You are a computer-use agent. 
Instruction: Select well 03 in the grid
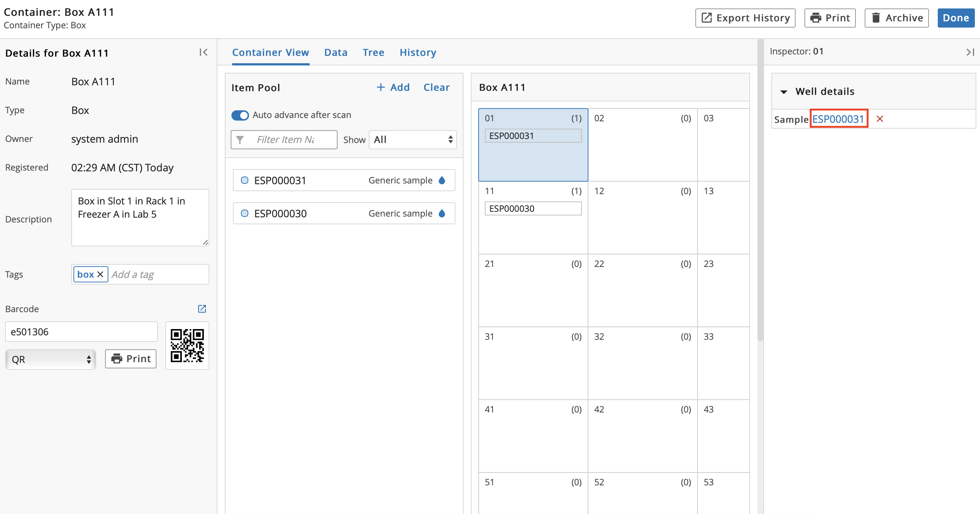pyautogui.click(x=724, y=145)
